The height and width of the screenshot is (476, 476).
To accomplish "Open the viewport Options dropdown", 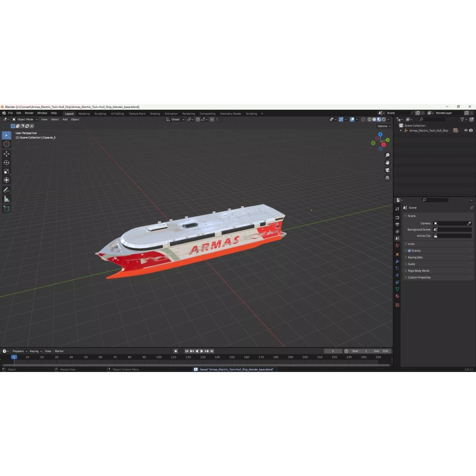I will tap(384, 126).
